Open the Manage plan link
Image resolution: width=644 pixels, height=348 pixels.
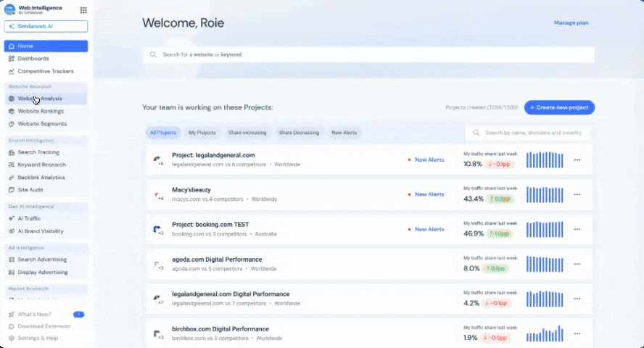tap(571, 22)
